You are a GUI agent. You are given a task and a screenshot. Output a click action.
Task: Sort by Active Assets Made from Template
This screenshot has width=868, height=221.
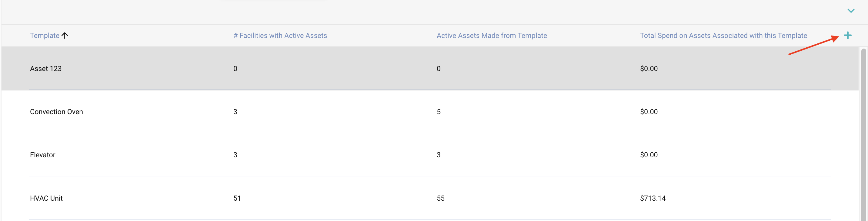click(x=492, y=36)
